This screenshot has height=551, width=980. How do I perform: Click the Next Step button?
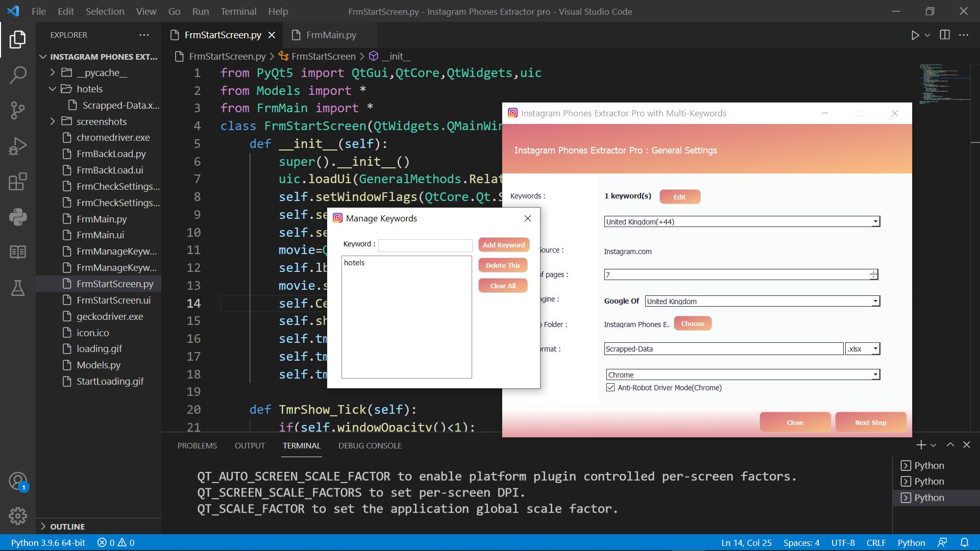[871, 422]
